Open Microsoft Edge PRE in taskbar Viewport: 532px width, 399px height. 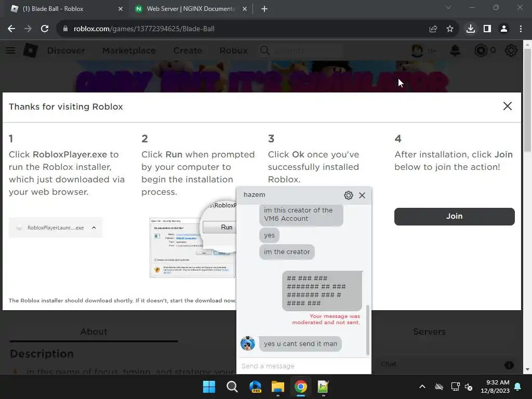pos(255,387)
